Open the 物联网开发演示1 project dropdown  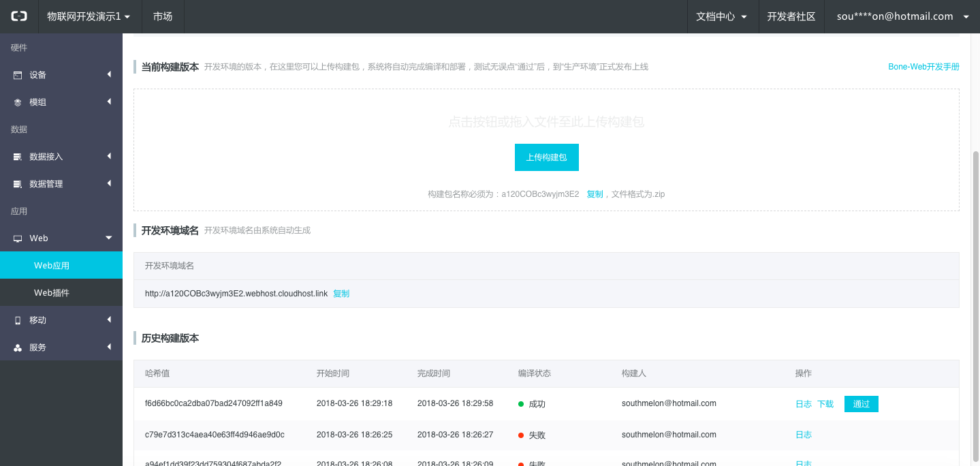(x=89, y=16)
